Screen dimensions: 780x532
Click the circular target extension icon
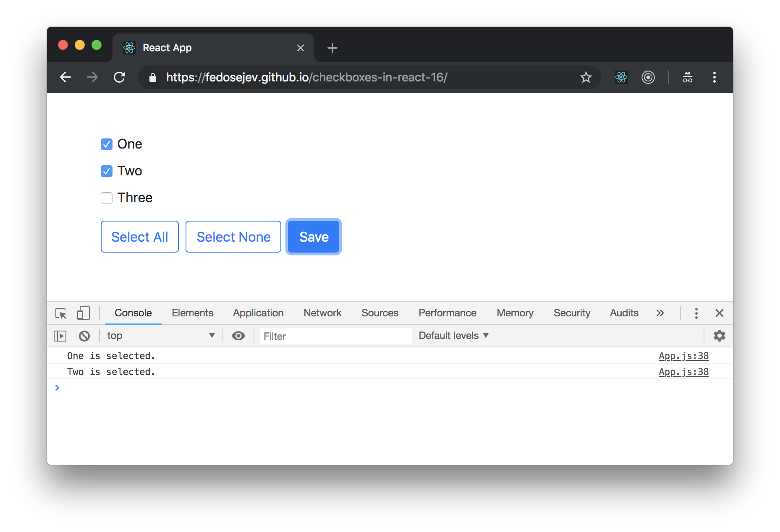coord(648,77)
